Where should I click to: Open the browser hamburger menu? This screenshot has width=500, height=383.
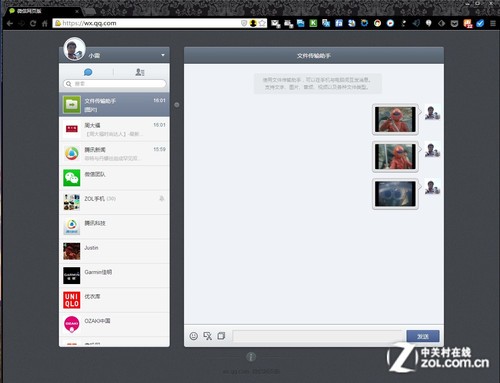coord(493,23)
